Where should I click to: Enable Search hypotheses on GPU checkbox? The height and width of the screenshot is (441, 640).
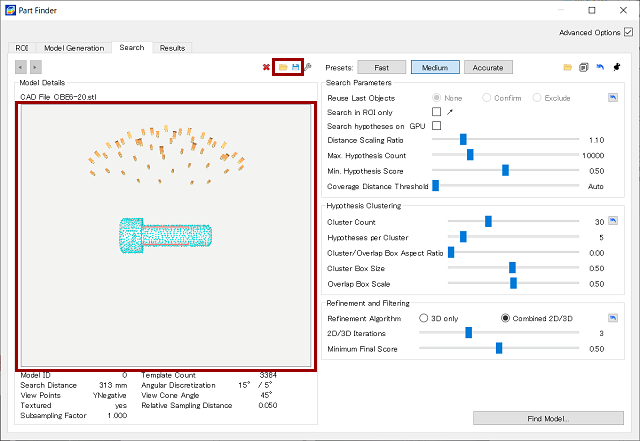(436, 126)
